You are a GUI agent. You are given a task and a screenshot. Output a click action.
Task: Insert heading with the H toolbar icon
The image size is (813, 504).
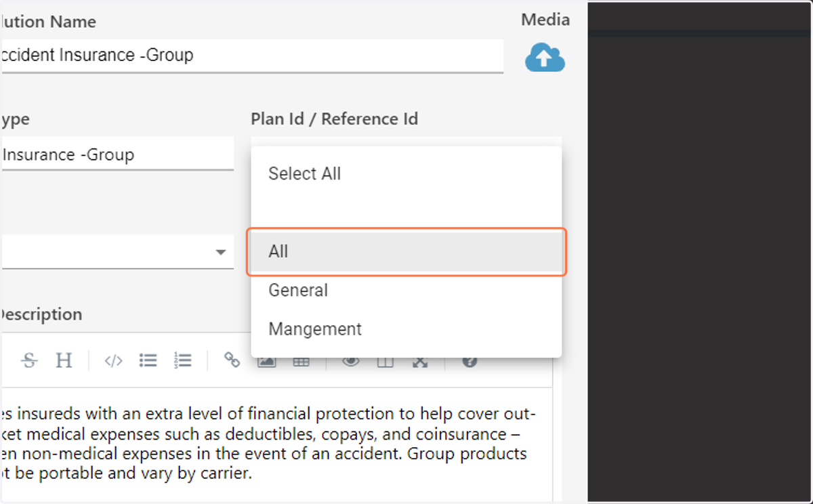tap(64, 360)
